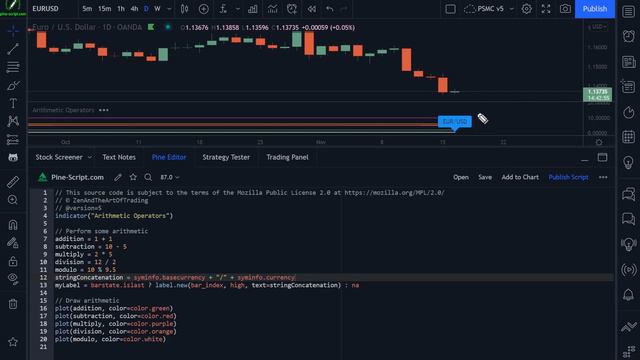Expand the PSMC v5 layout dropdown arrow
Screen dimensions: 640x360
coord(511,9)
